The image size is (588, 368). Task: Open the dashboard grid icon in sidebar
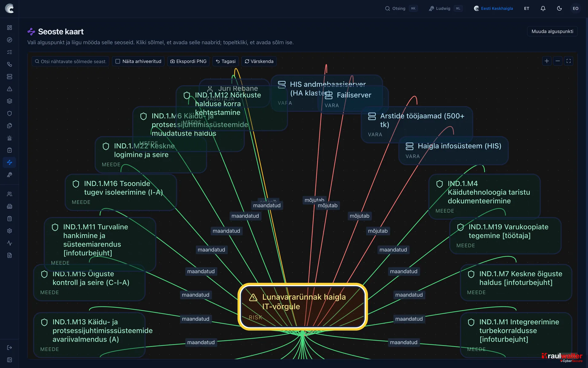pos(9,28)
